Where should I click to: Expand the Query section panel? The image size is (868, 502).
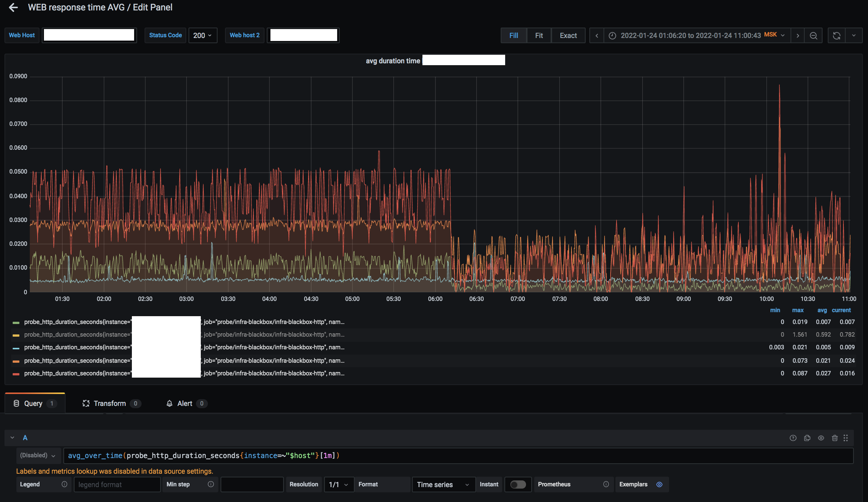11,438
